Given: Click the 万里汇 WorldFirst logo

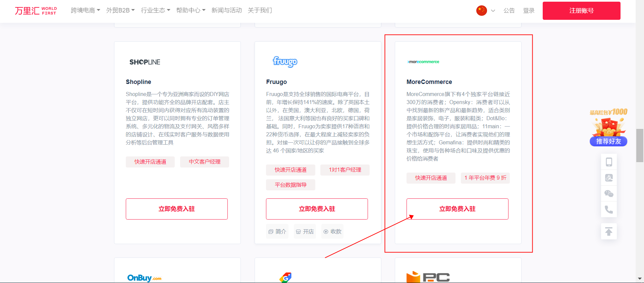Looking at the screenshot, I should (x=36, y=11).
